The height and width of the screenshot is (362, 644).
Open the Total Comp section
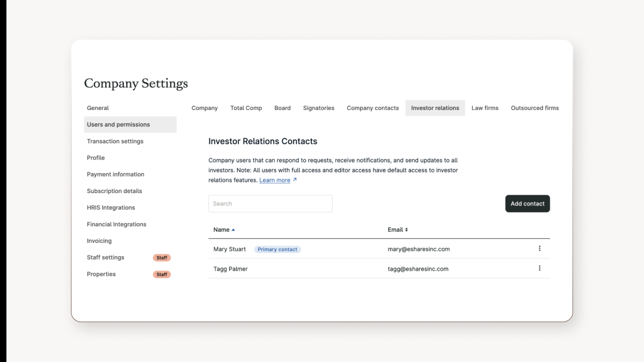click(x=246, y=108)
